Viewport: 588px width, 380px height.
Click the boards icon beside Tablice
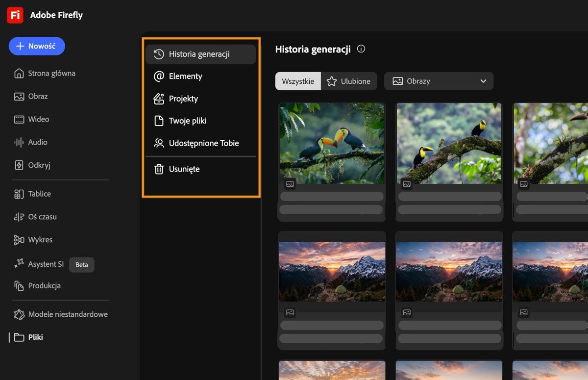tap(19, 194)
